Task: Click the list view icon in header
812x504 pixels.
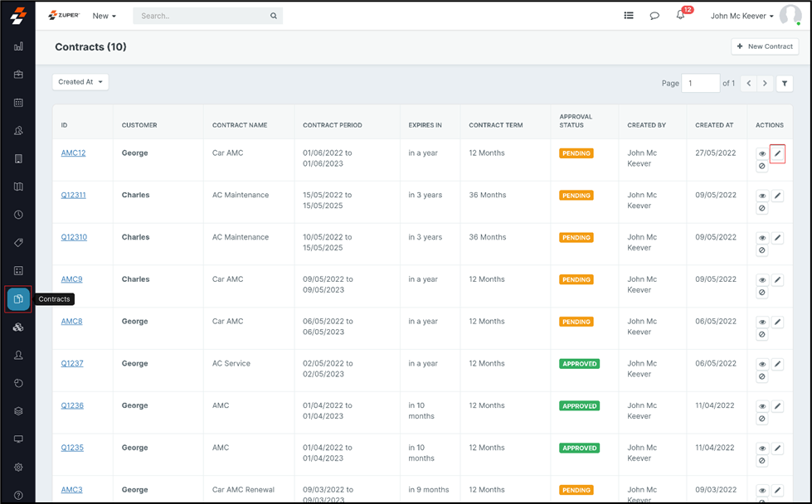Action: [629, 16]
